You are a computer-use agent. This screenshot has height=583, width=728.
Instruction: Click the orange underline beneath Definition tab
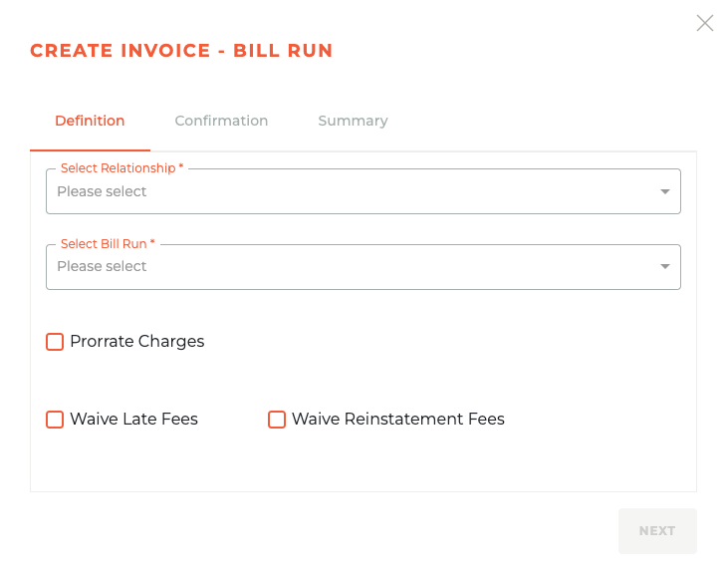[90, 150]
